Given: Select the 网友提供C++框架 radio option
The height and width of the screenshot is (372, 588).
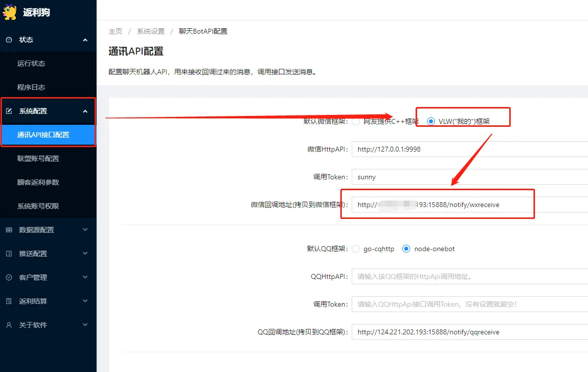Looking at the screenshot, I should (x=356, y=121).
